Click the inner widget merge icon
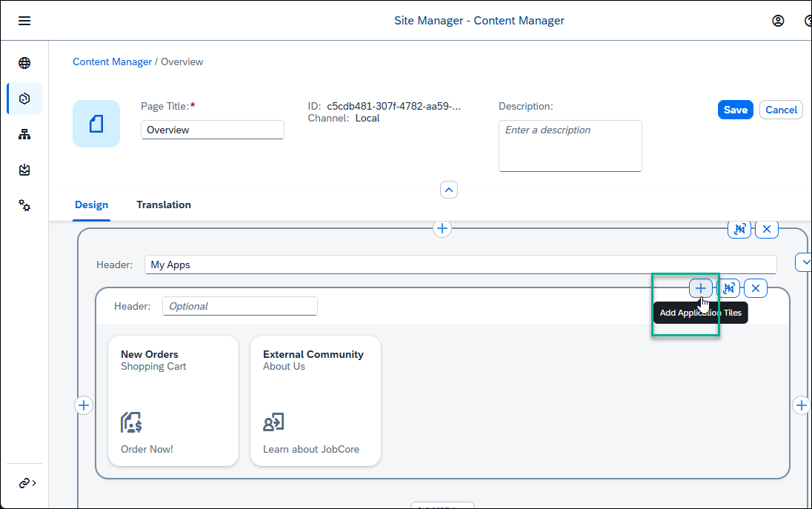Viewport: 812px width, 509px height. (728, 288)
